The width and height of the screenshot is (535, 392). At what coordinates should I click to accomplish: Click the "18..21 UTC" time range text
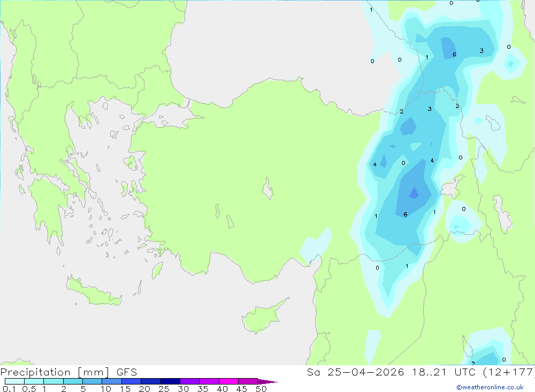443,372
